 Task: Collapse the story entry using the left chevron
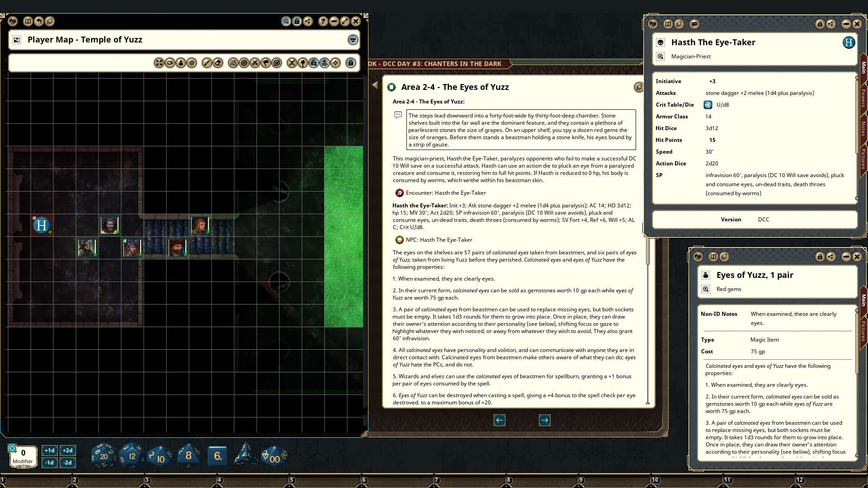pos(375,85)
